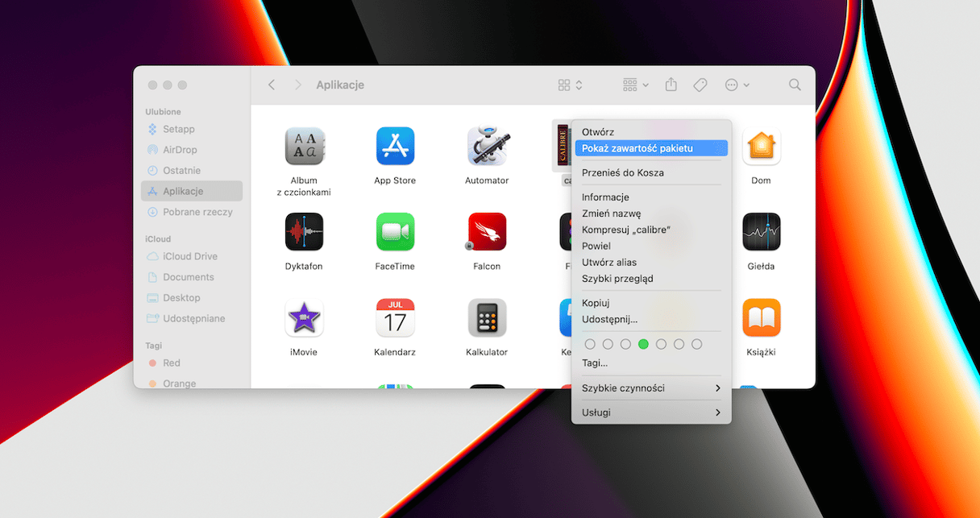Launch the App Store application
Image resolution: width=980 pixels, height=518 pixels.
(395, 146)
